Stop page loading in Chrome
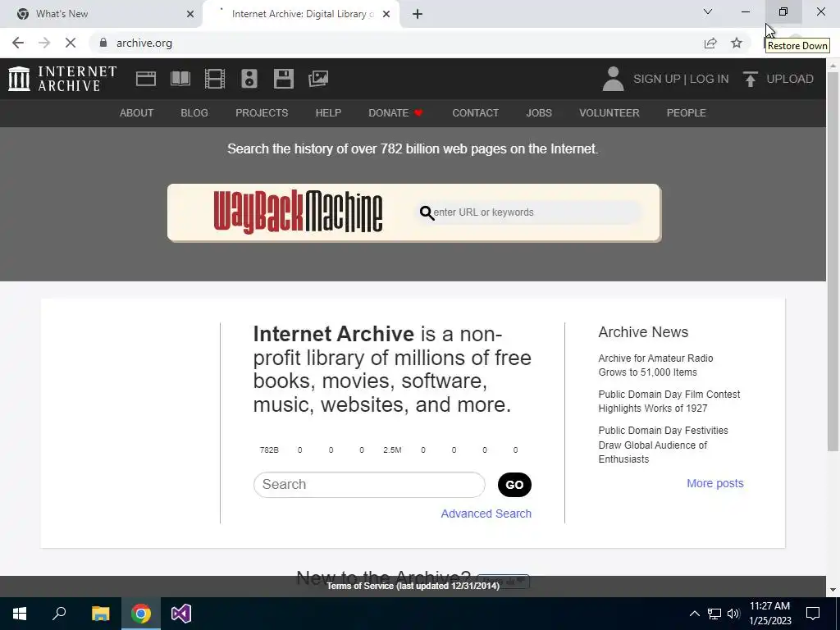This screenshot has width=840, height=630. click(x=71, y=43)
